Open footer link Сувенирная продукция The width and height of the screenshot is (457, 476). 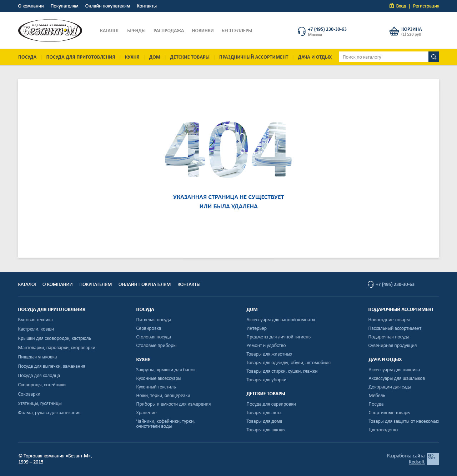393,346
